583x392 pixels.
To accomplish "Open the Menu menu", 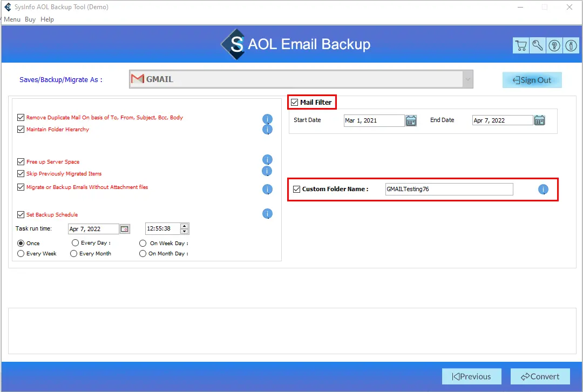I will (12, 19).
